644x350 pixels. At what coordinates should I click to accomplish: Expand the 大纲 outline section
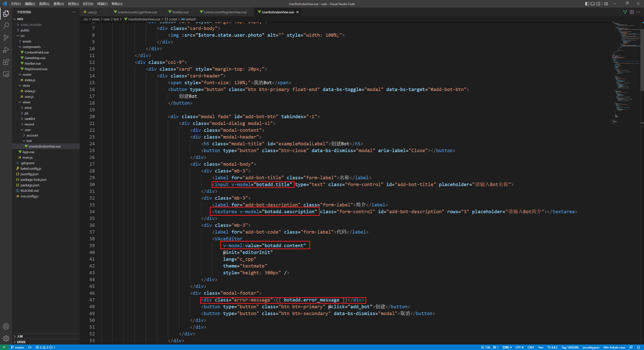coord(46,336)
